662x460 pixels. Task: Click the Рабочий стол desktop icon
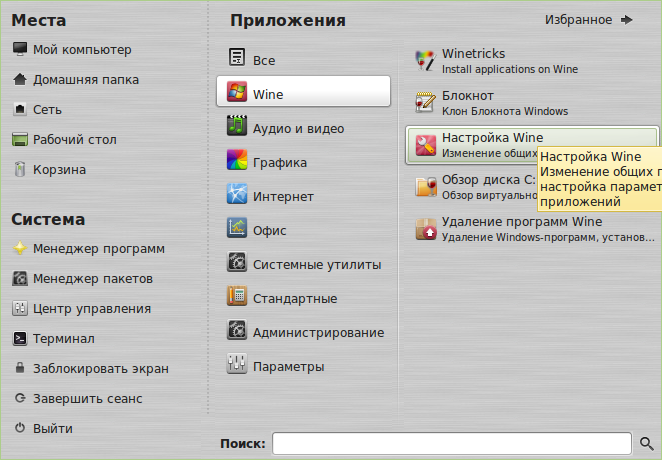point(20,139)
